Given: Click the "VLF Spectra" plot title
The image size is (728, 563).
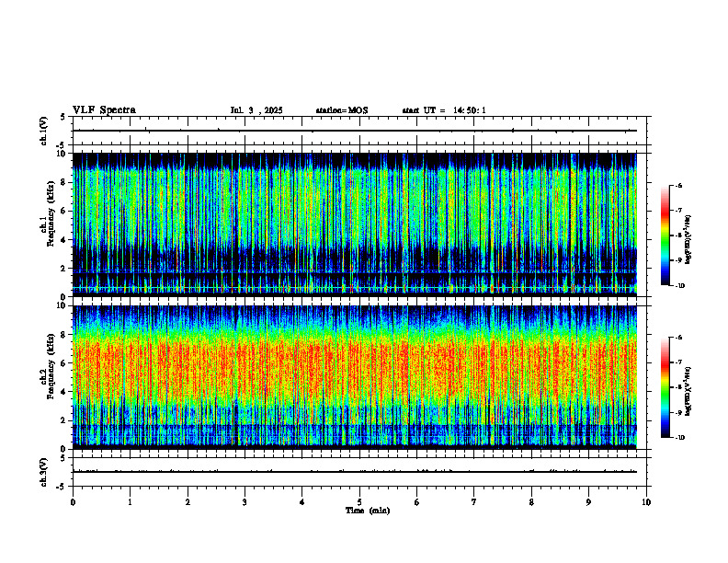Looking at the screenshot, I should pyautogui.click(x=104, y=110).
